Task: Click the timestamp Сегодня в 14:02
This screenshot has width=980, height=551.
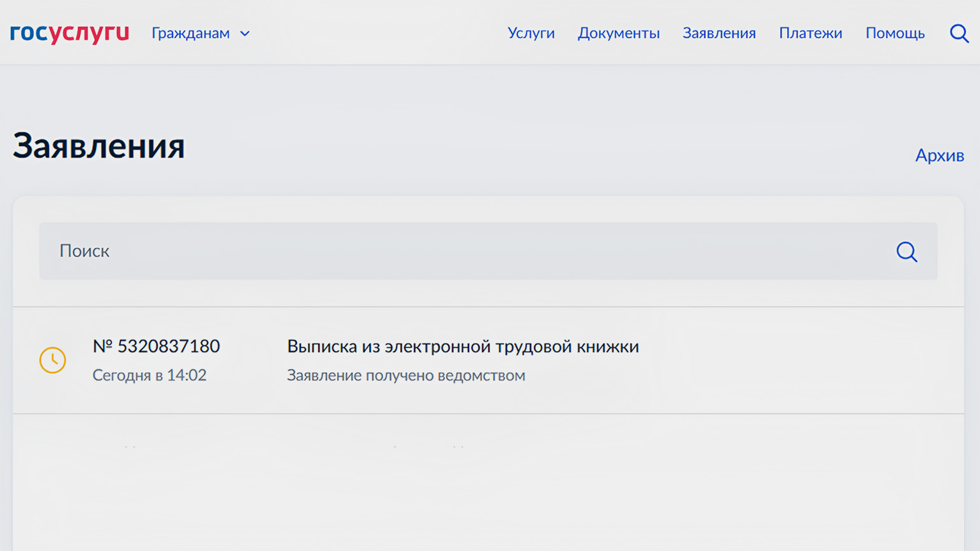Action: coord(150,375)
